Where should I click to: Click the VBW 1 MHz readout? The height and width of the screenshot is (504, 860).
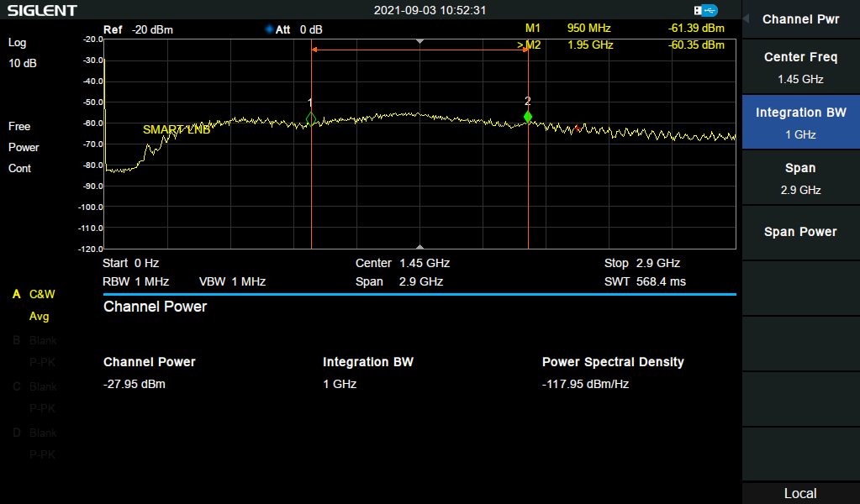click(233, 281)
